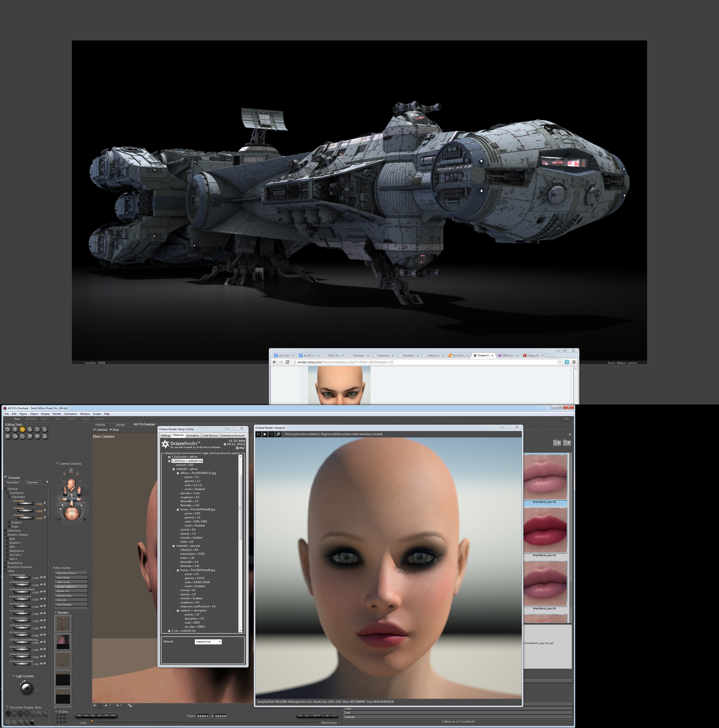Click save render image icon in viewport
Viewport: 719px width, 728px height.
pyautogui.click(x=278, y=434)
